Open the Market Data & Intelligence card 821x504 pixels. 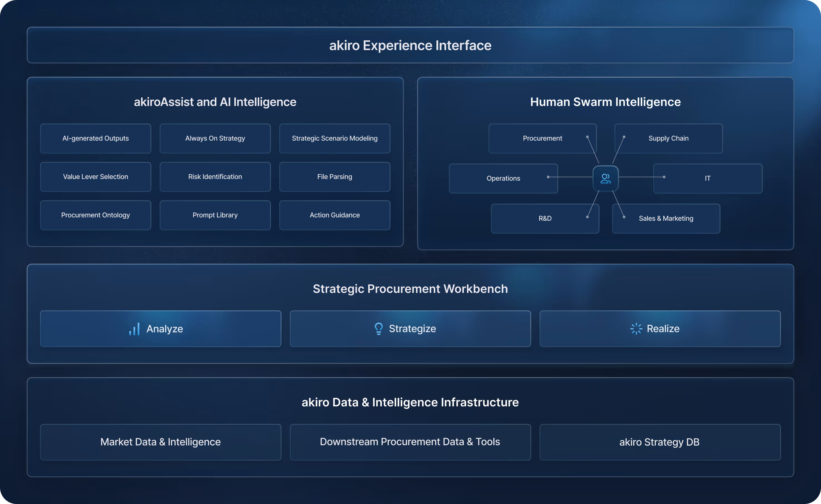[x=160, y=442]
